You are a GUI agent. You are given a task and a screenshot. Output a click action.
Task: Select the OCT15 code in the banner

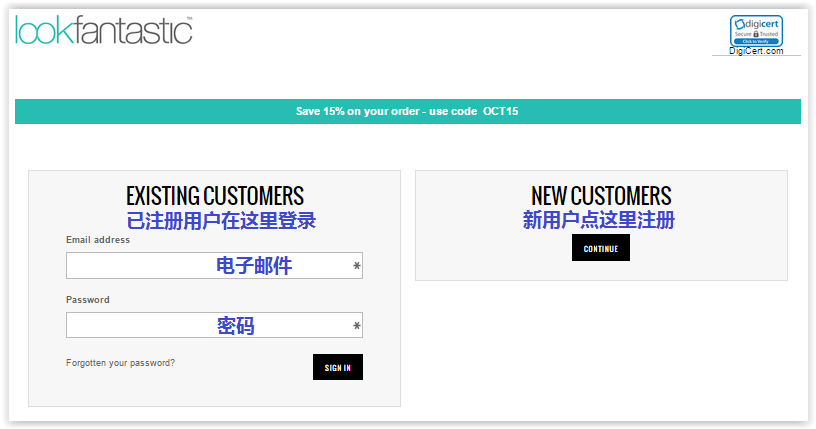pos(501,111)
